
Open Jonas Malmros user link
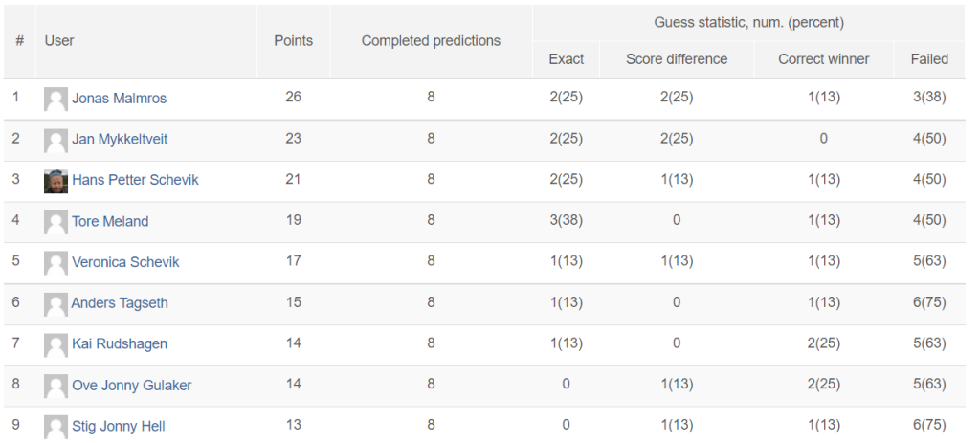120,99
